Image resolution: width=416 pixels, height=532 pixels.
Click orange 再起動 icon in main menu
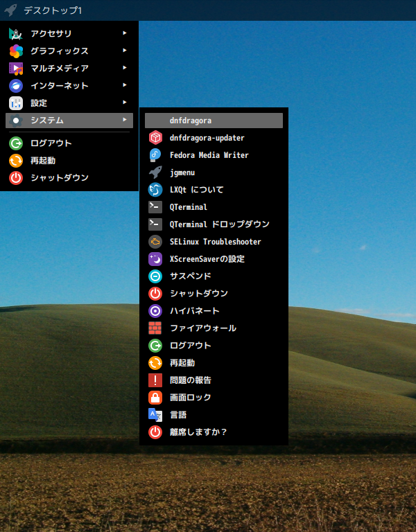pyautogui.click(x=16, y=161)
